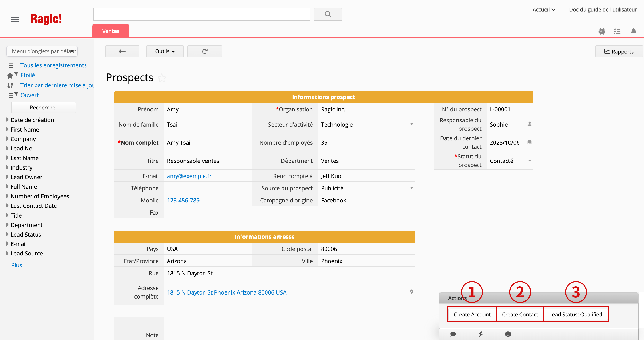Toggle the Ouvert filter view
The image size is (644, 340).
point(29,95)
